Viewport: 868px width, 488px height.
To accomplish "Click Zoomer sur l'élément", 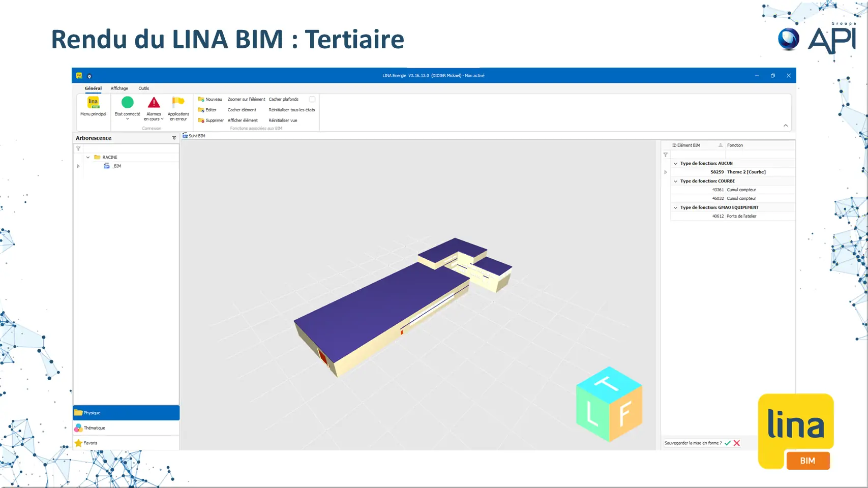I will [246, 99].
